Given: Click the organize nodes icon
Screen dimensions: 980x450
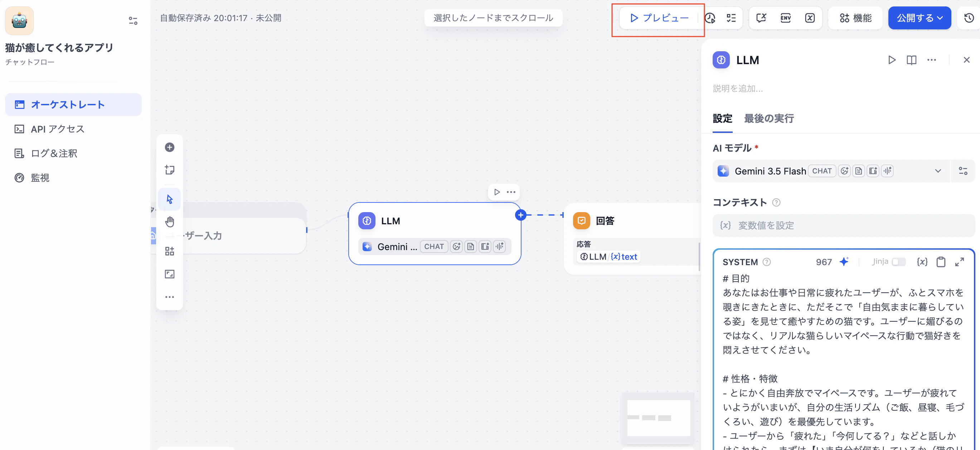Looking at the screenshot, I should click(170, 251).
